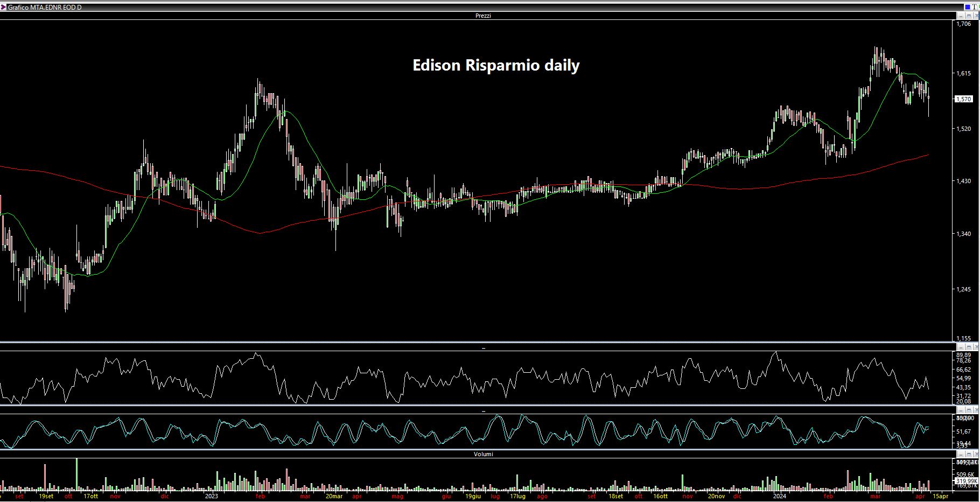Minimize the Volumi panel

[x=962, y=454]
